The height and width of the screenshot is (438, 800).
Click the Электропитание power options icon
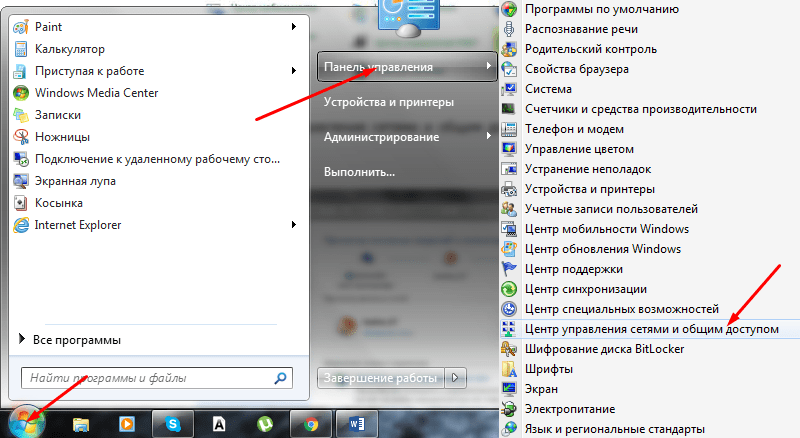click(509, 409)
